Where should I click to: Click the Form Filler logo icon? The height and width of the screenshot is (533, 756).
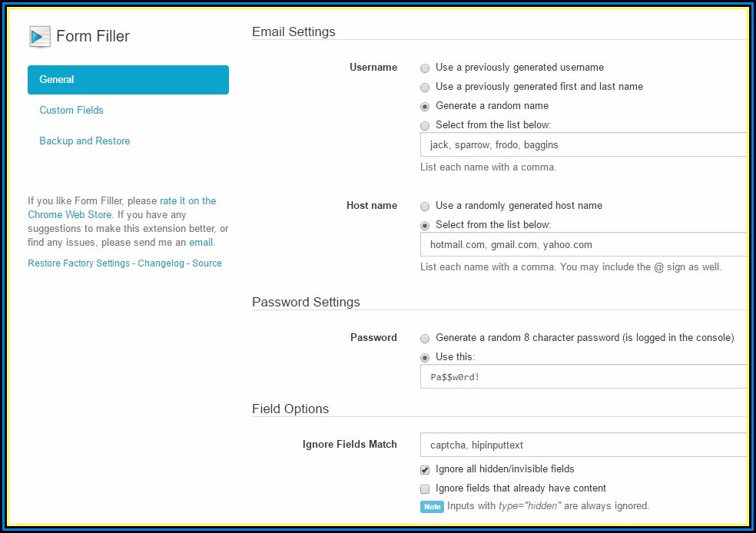(40, 36)
